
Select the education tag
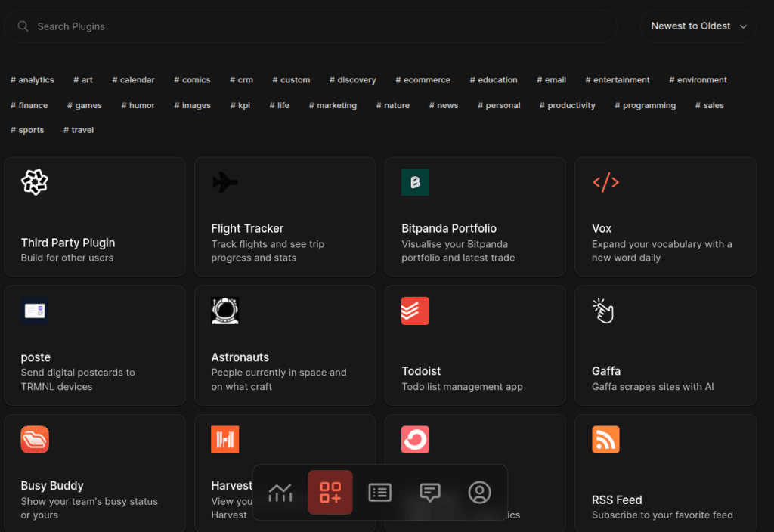pyautogui.click(x=494, y=80)
